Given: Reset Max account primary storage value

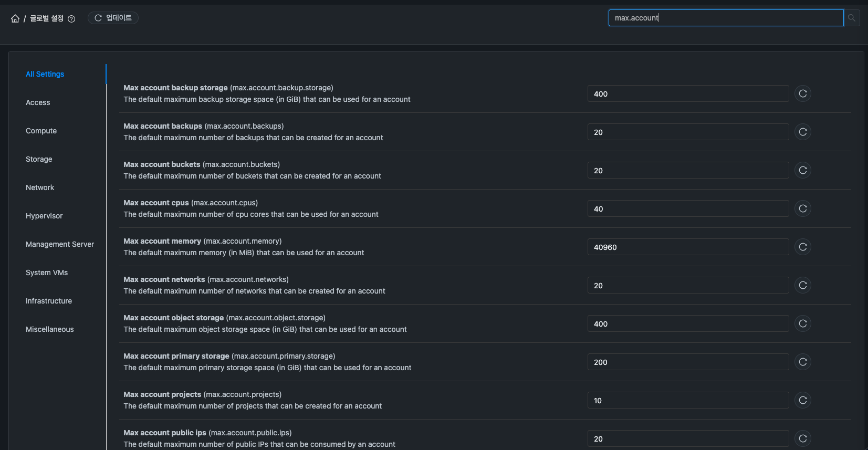Looking at the screenshot, I should (803, 362).
